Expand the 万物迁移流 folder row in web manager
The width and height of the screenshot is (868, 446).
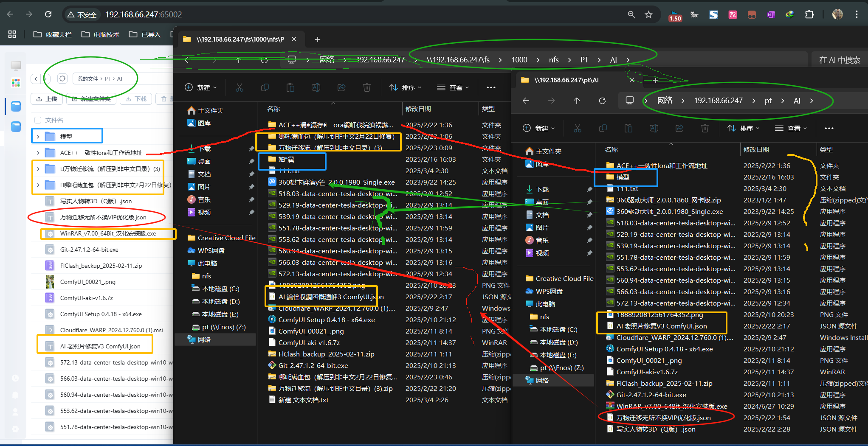pos(38,169)
